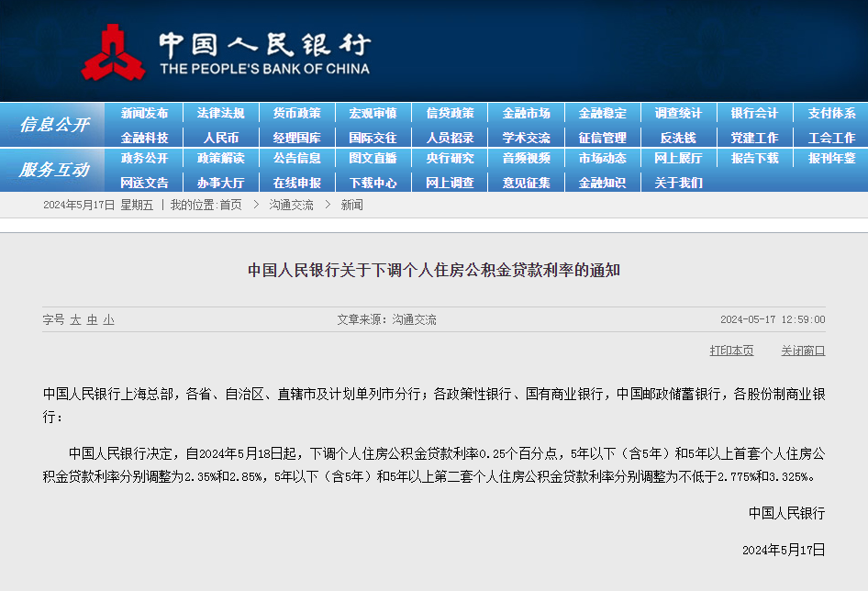Screen dimensions: 868x591
Task: Open the 人民币 section
Action: tap(221, 137)
